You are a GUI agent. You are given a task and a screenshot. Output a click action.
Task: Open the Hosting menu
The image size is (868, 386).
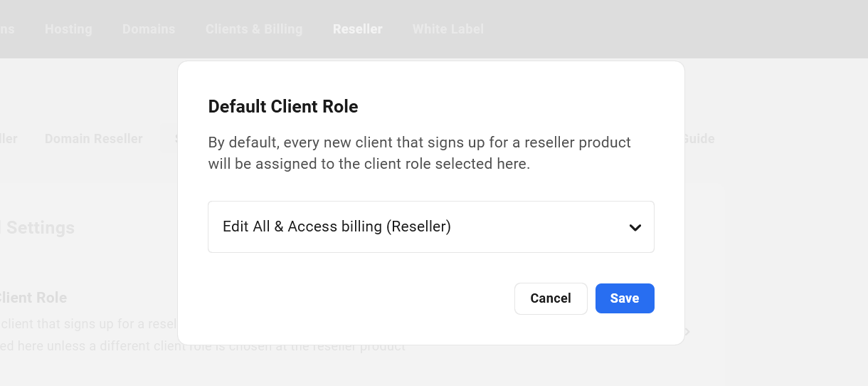(68, 29)
